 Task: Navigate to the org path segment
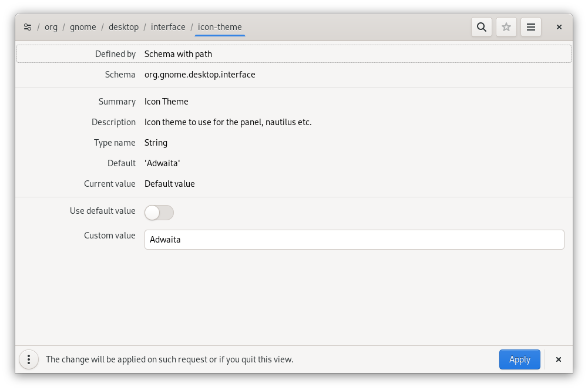coord(51,27)
